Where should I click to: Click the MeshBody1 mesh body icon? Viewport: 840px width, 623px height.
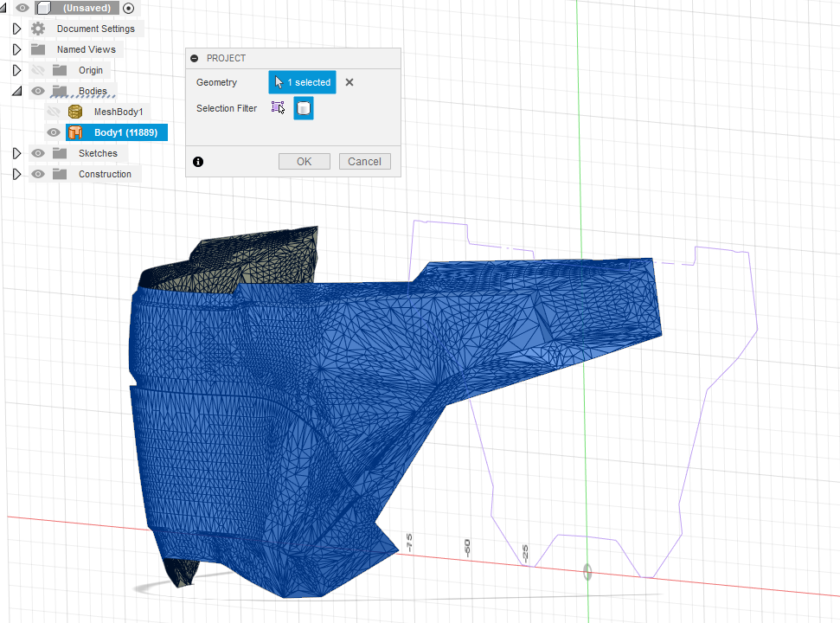tap(75, 112)
